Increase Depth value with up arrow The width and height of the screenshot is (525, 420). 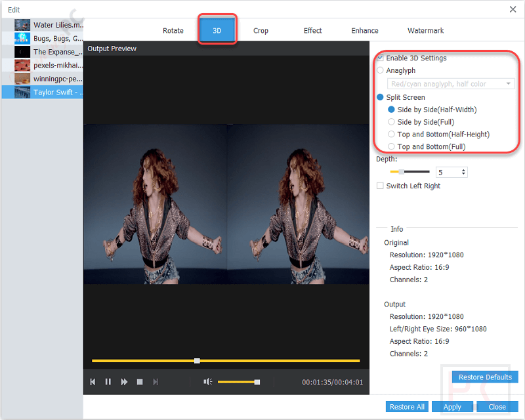463,170
